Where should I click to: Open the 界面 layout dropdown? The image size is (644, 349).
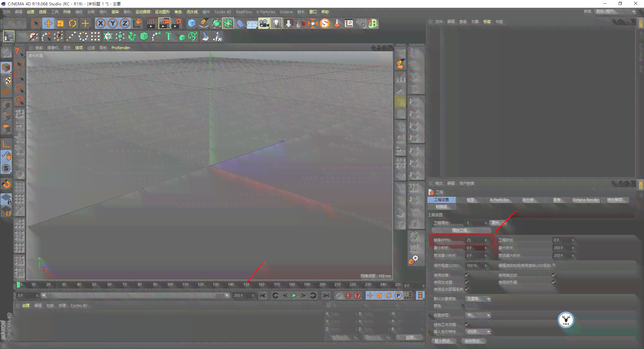coord(615,11)
